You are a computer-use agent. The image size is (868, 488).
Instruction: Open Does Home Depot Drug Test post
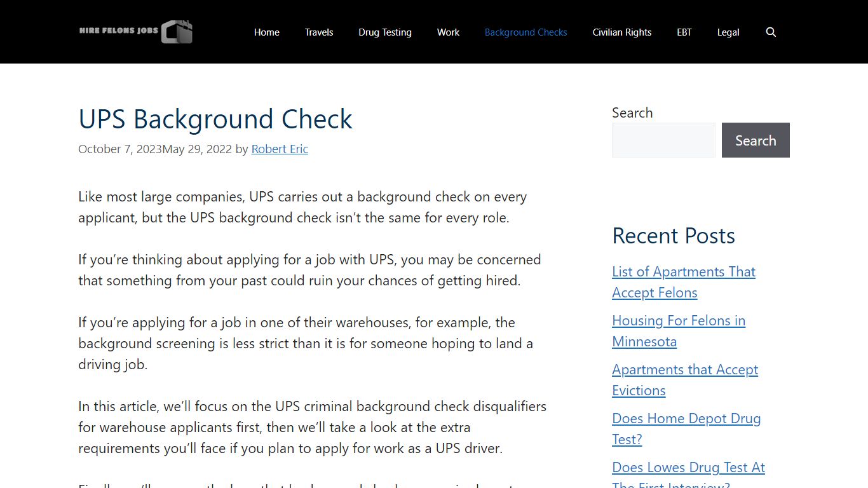tap(686, 429)
